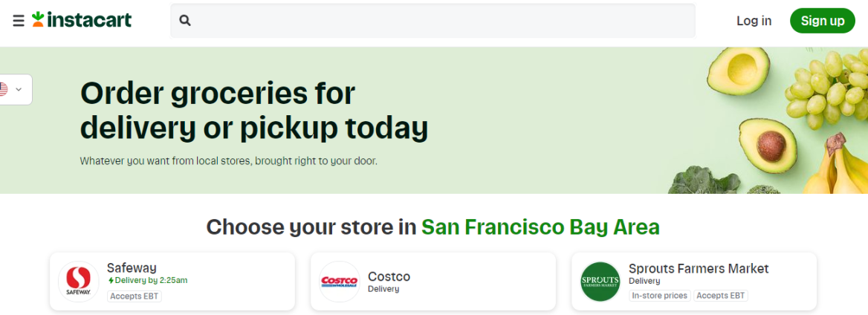
Task: Select the Safeway store name
Action: tap(132, 267)
